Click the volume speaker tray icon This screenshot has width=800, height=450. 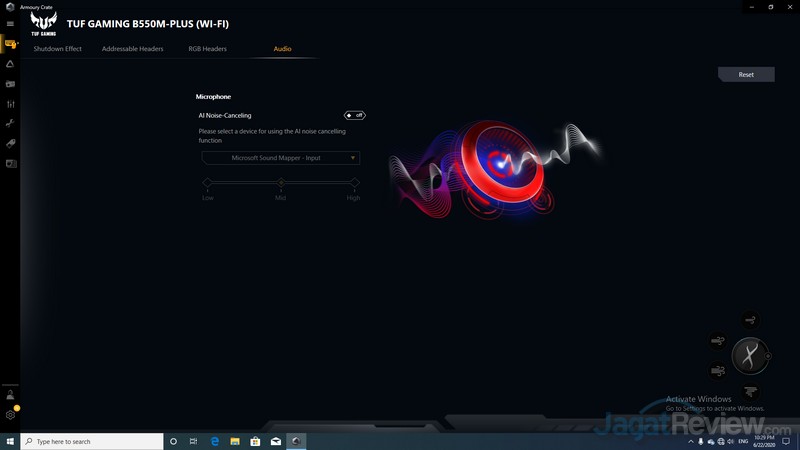tap(730, 441)
